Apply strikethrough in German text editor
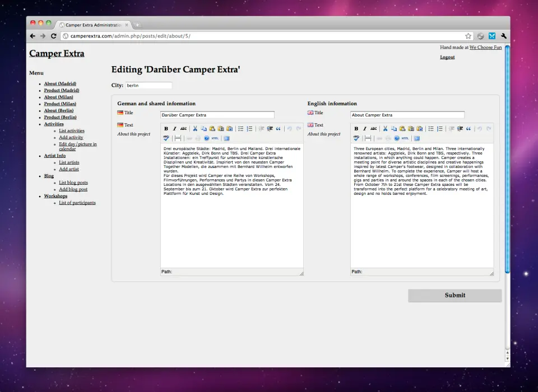Viewport: 538px width, 392px height. click(x=184, y=129)
